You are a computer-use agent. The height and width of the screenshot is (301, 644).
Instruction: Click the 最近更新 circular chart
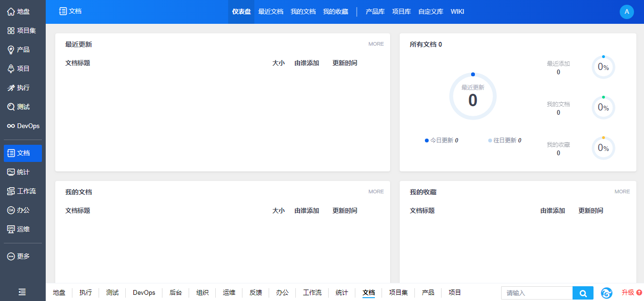pyautogui.click(x=473, y=96)
